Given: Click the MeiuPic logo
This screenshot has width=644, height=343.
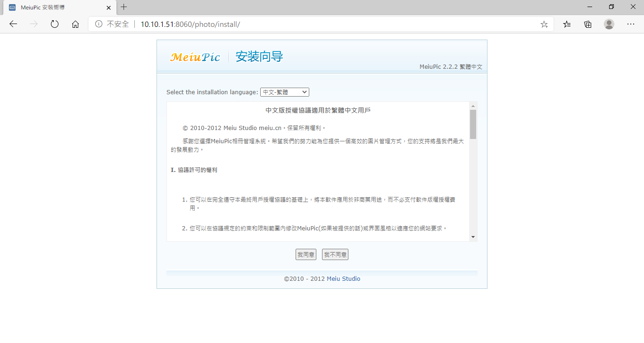Looking at the screenshot, I should pyautogui.click(x=195, y=57).
